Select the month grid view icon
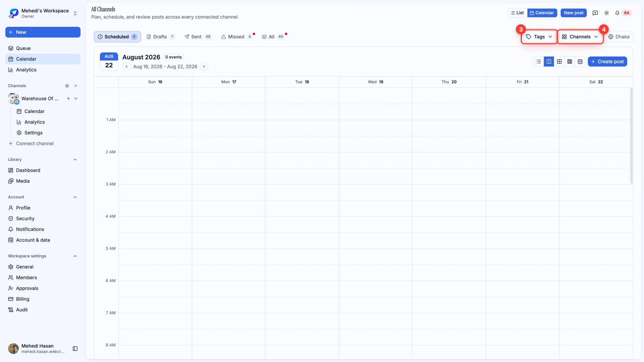The height and width of the screenshot is (362, 644). click(x=570, y=62)
